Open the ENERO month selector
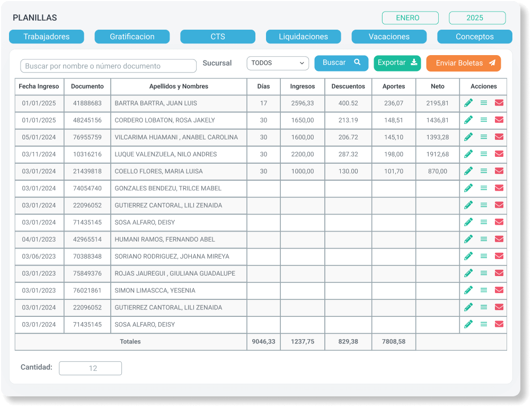 point(410,17)
